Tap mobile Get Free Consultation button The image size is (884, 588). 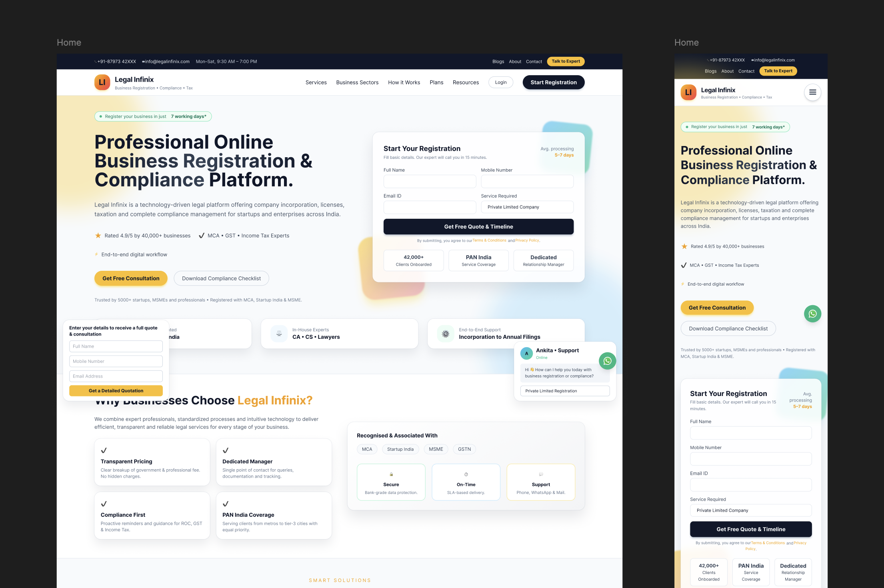717,308
